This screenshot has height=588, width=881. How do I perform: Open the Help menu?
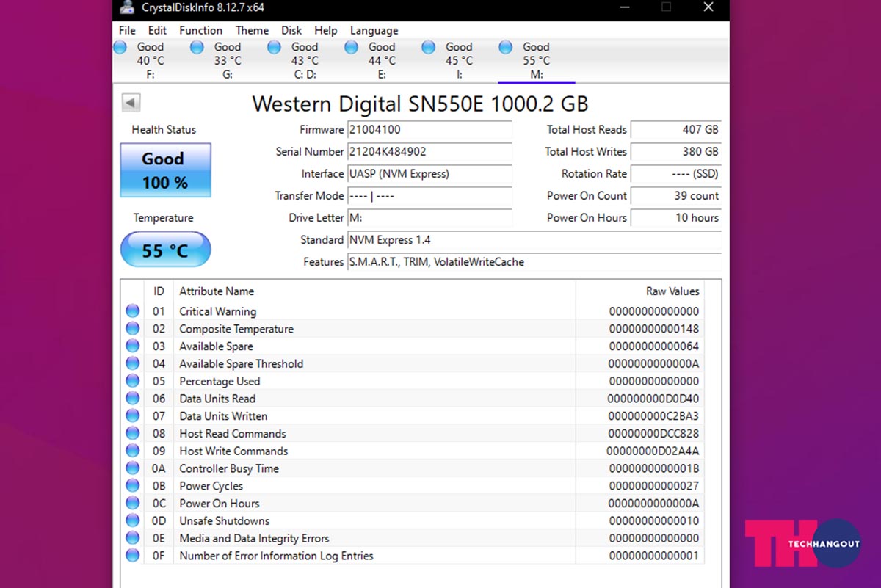(325, 30)
